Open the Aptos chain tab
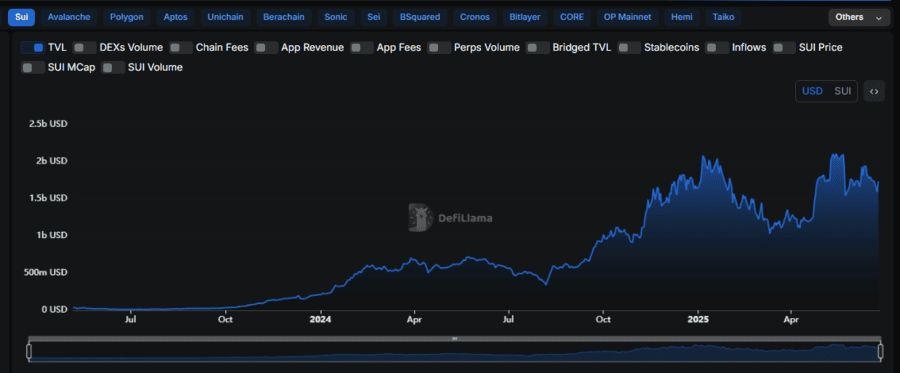Viewport: 900px width, 373px height. (x=176, y=17)
